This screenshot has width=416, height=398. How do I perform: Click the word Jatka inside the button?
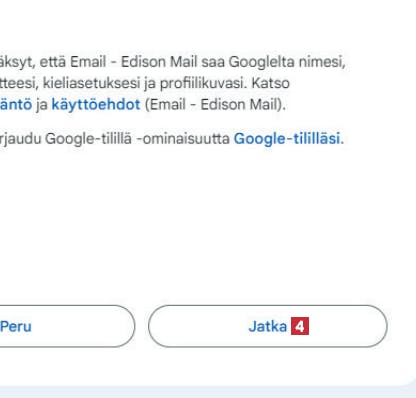coord(268,326)
